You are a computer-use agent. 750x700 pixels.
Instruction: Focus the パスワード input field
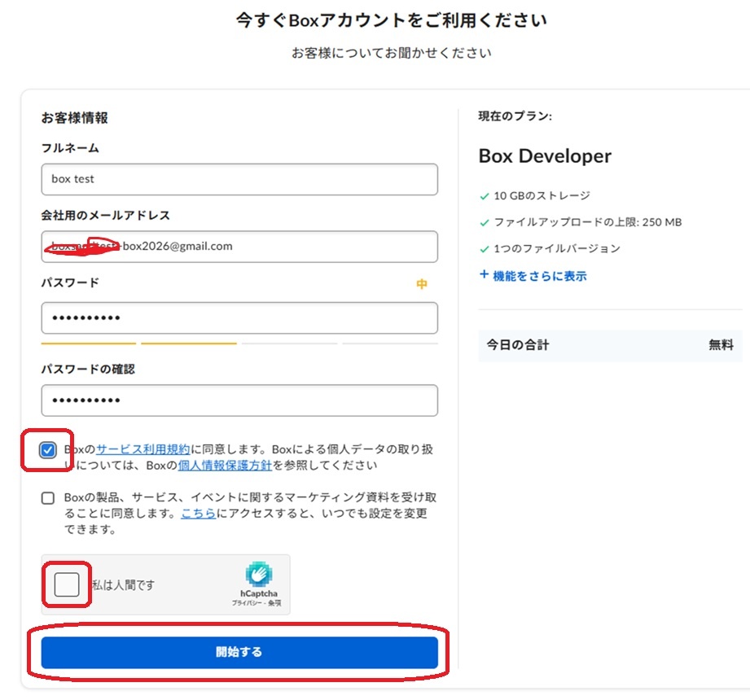pyautogui.click(x=239, y=318)
